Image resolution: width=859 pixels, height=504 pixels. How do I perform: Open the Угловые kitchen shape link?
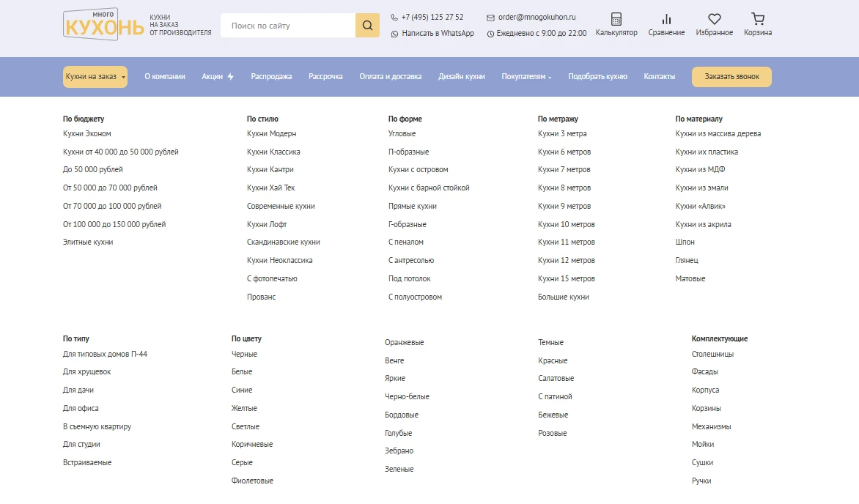(402, 134)
